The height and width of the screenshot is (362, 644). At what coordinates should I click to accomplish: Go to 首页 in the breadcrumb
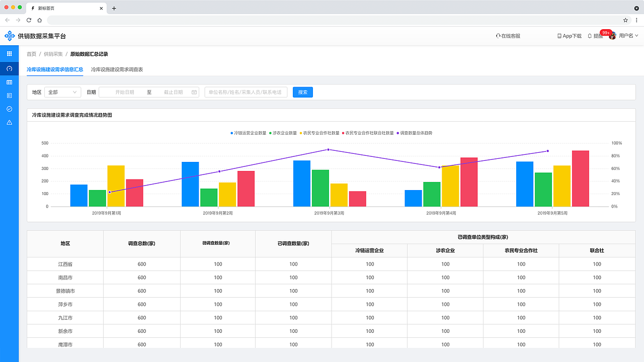[32, 54]
